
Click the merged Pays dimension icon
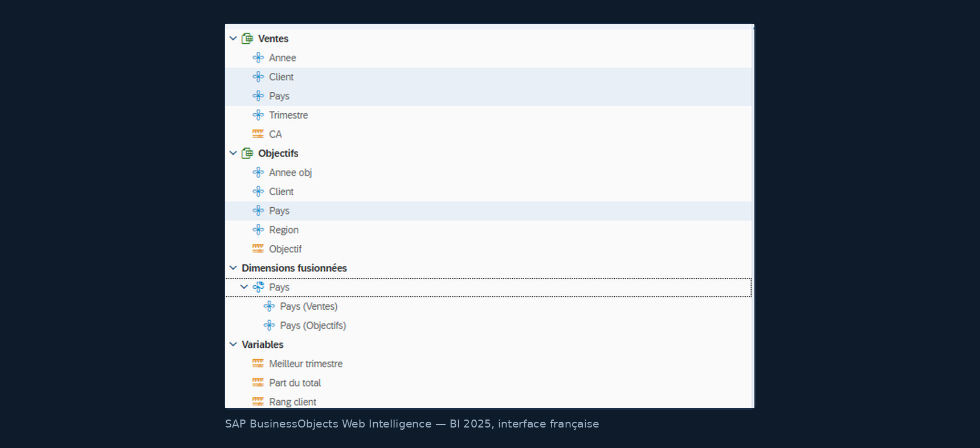pyautogui.click(x=258, y=287)
